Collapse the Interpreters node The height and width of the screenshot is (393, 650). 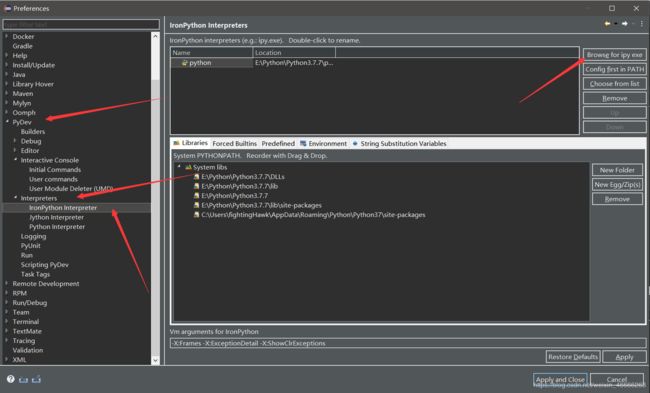[x=15, y=198]
